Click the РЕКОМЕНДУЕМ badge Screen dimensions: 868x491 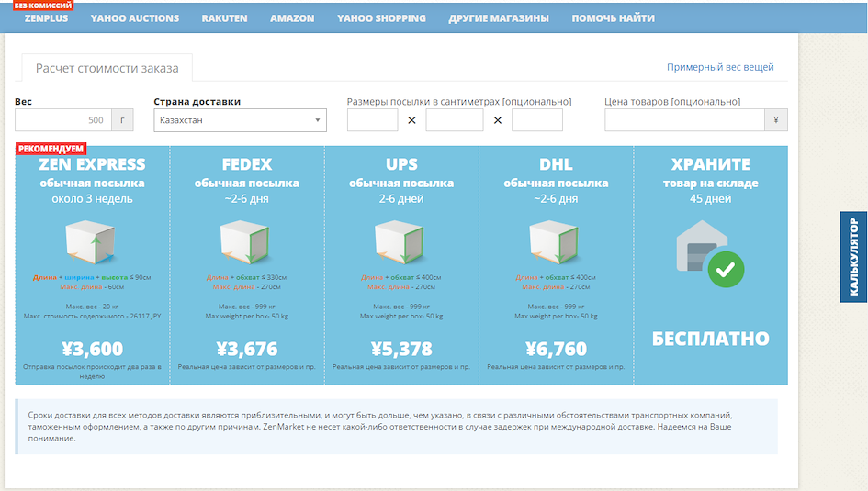[51, 149]
